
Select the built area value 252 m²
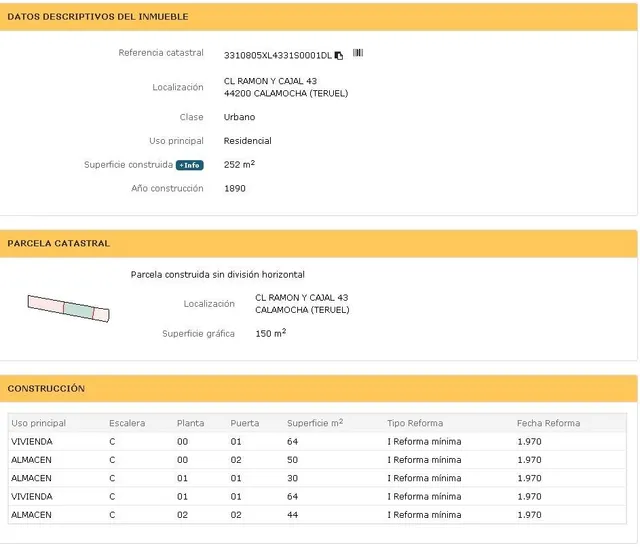239,164
